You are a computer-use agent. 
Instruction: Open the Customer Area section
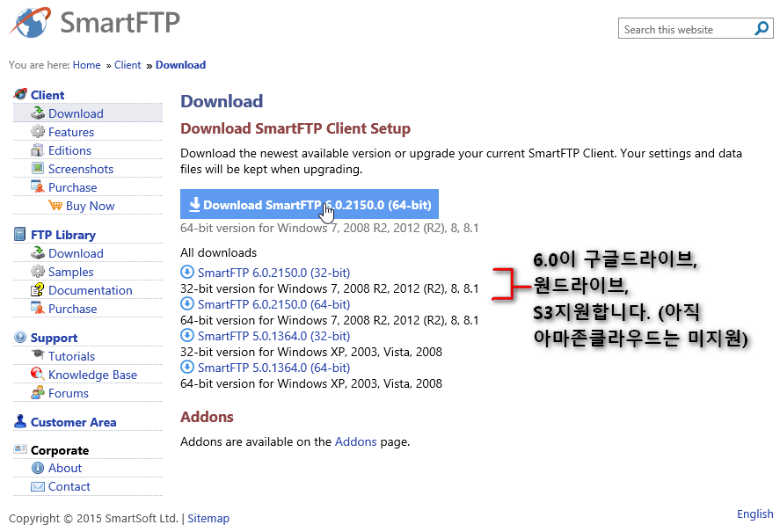74,421
